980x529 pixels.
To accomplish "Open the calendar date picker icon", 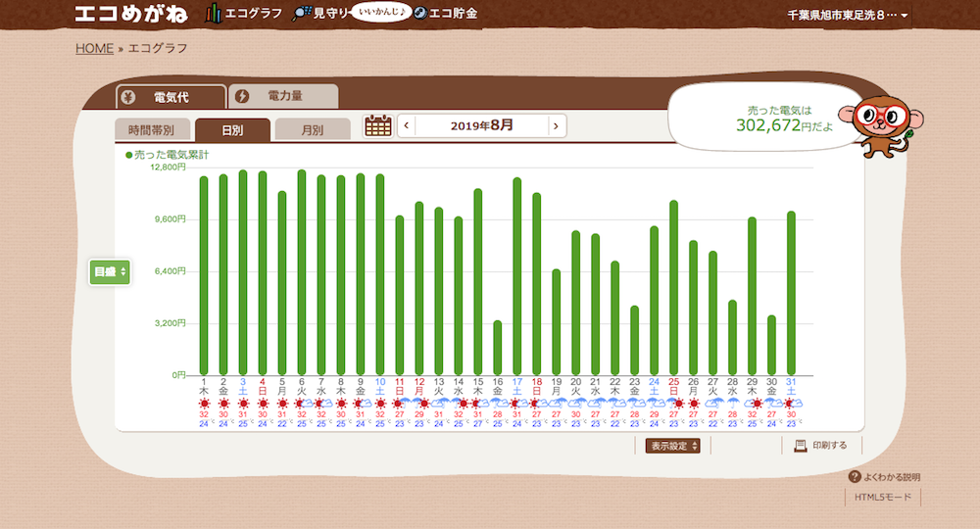I will [x=378, y=126].
